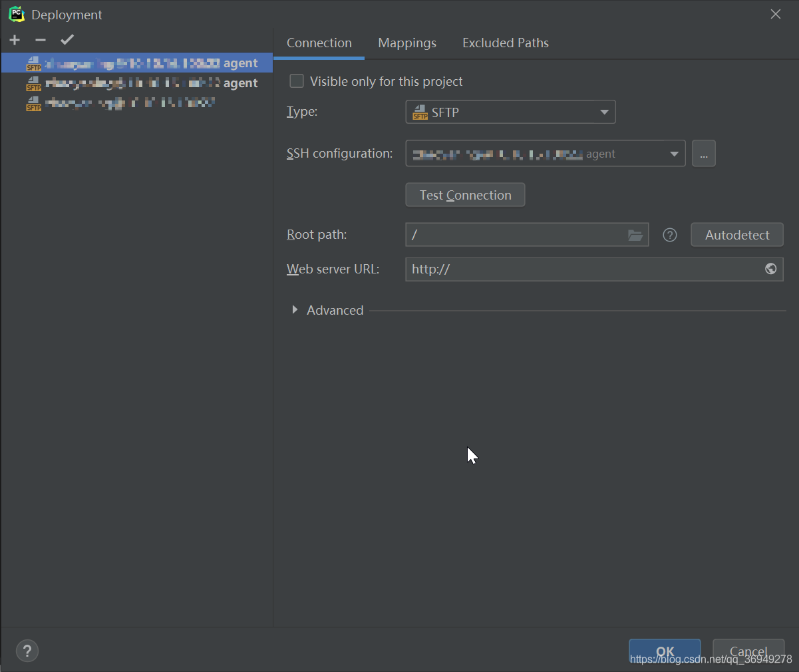Click the question mark icon beside Root path
799x672 pixels.
pyautogui.click(x=670, y=235)
